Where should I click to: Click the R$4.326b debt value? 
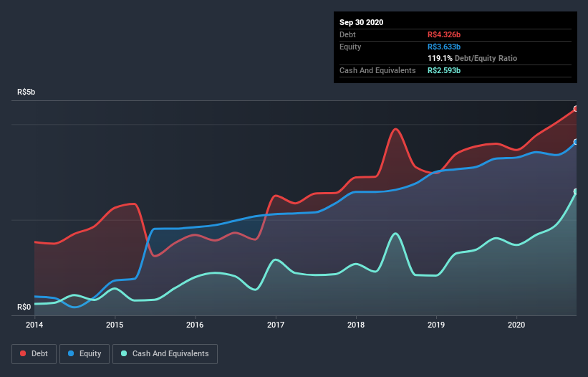[x=444, y=34]
